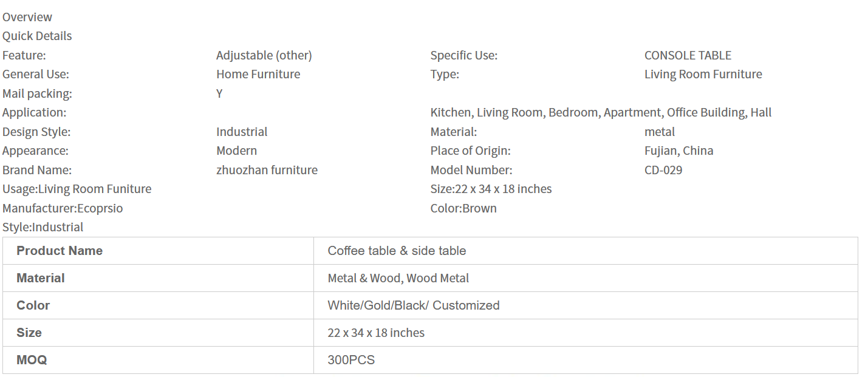Select model number CD-029
868x377 pixels.
[663, 170]
